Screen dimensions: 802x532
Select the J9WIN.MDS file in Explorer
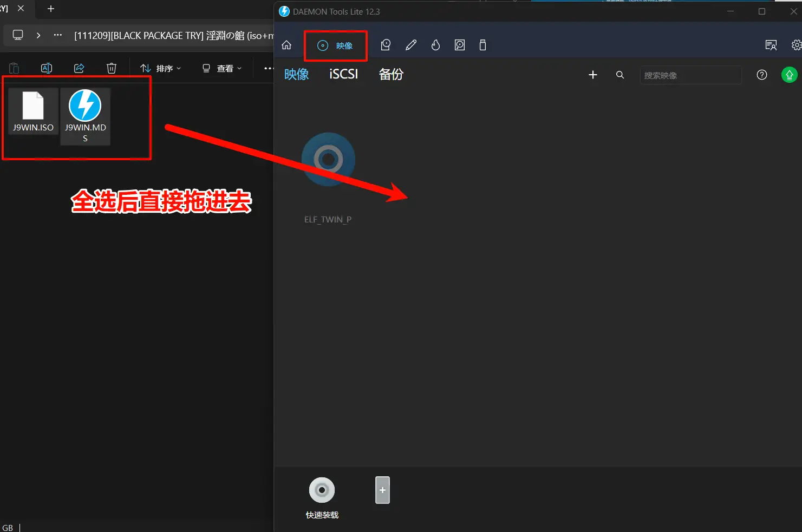pos(85,116)
